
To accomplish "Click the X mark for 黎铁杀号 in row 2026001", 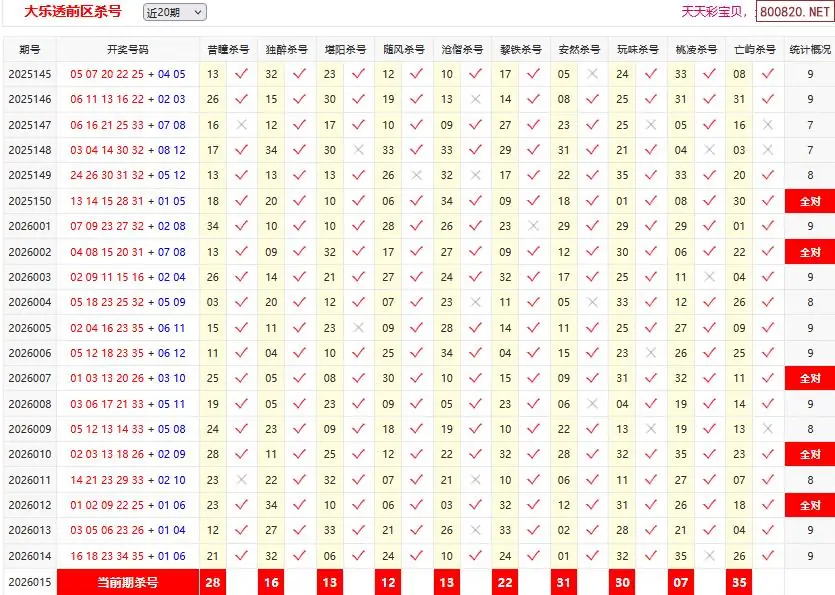I will 534,226.
